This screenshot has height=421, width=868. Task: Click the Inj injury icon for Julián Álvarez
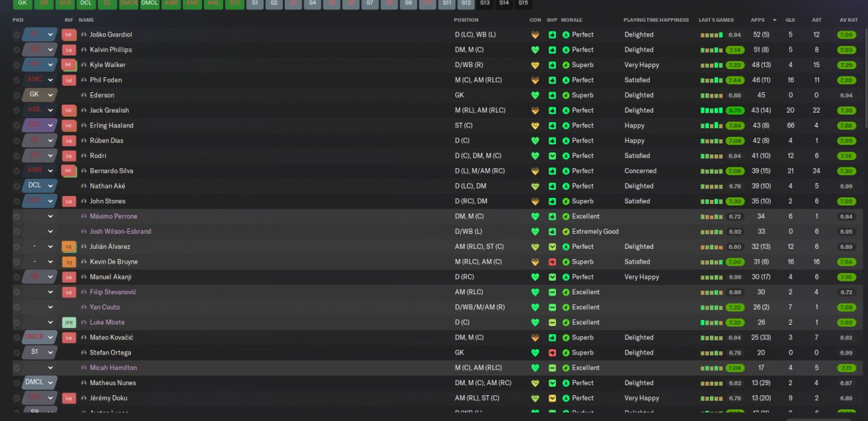point(68,247)
